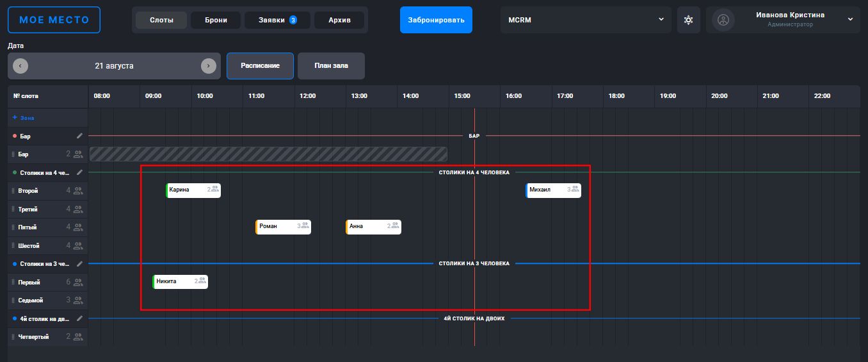Expand the Иванова Кристина account menu

pyautogui.click(x=850, y=19)
